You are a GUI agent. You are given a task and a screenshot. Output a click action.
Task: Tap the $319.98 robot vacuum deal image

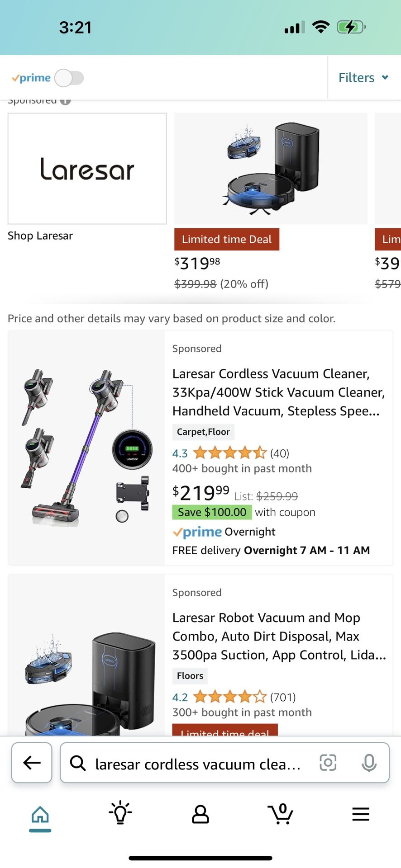pyautogui.click(x=271, y=169)
